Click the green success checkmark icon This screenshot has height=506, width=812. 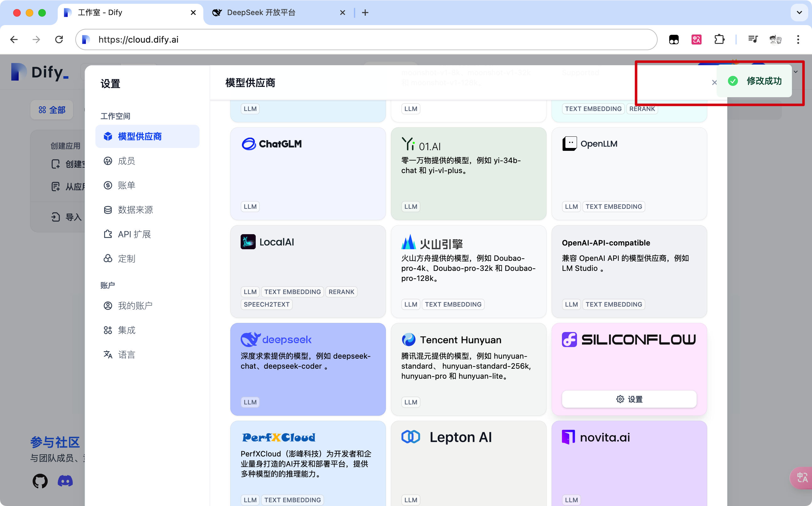pyautogui.click(x=733, y=81)
